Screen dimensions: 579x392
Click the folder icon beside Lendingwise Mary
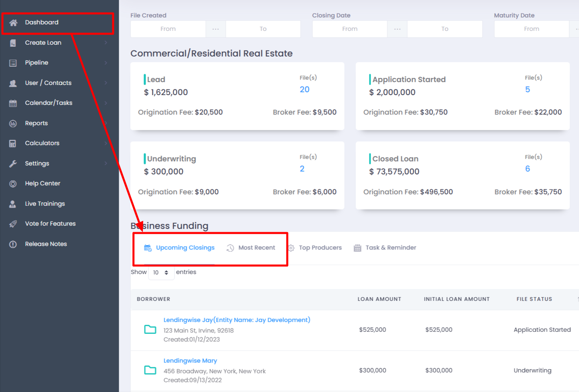[150, 370]
